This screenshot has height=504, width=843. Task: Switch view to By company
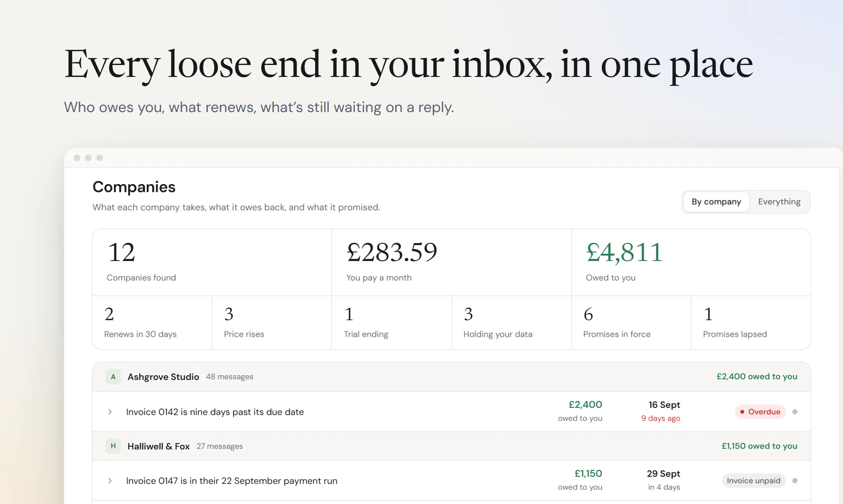click(716, 202)
